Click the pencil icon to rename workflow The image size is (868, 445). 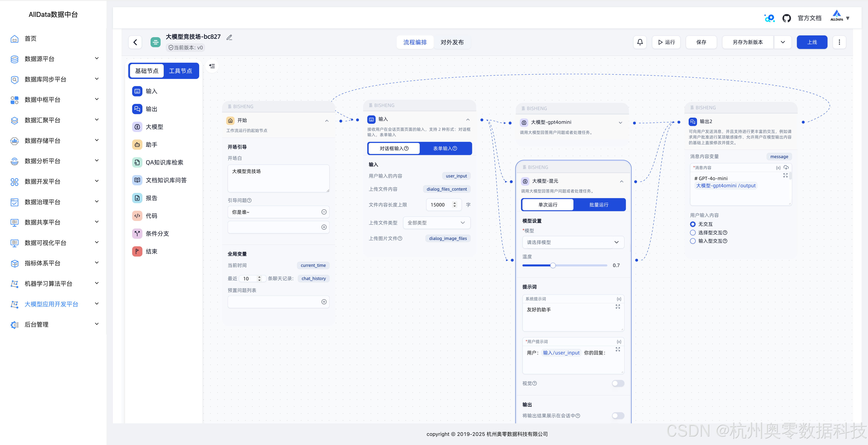229,37
